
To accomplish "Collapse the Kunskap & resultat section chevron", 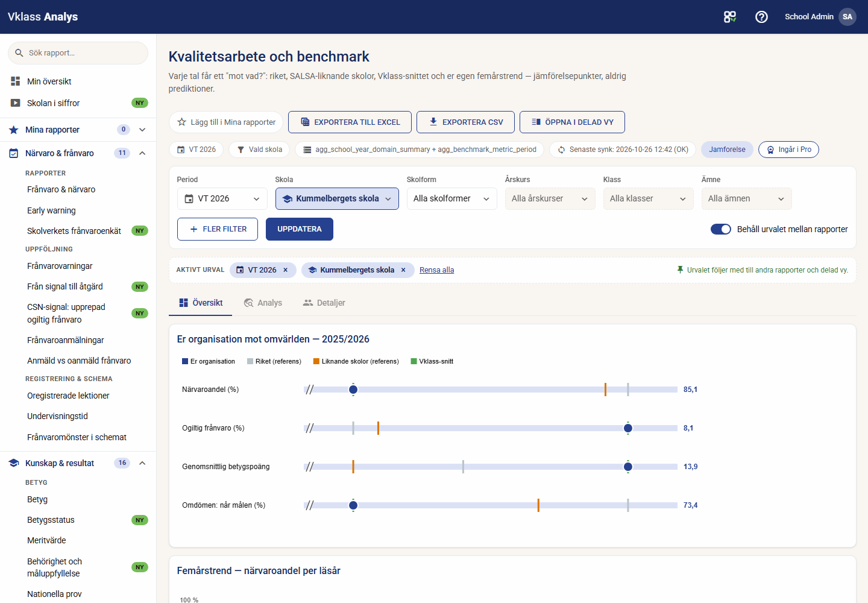I will click(x=142, y=463).
